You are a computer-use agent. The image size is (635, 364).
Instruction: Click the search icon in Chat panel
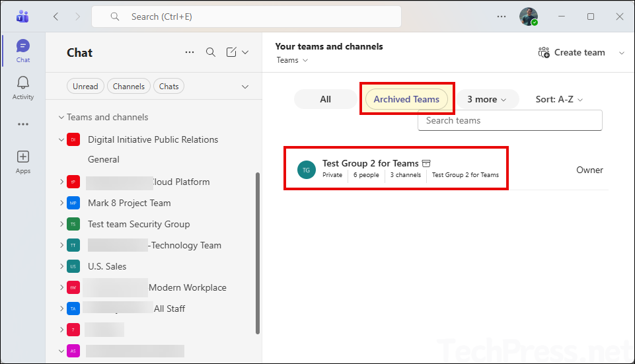(211, 52)
